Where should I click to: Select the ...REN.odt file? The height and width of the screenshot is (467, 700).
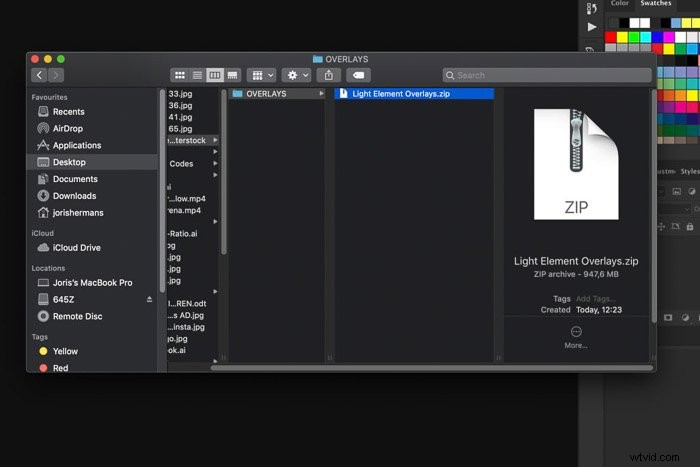(187, 304)
